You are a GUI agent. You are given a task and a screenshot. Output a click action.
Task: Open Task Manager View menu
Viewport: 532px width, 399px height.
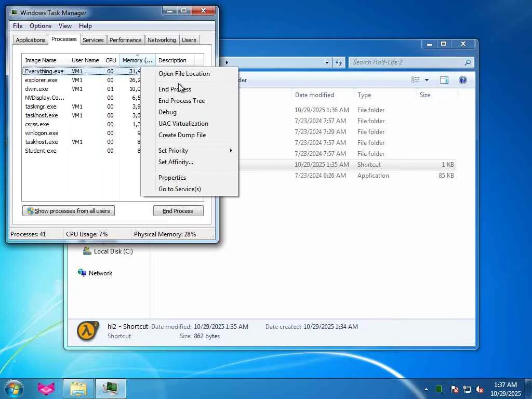65,26
